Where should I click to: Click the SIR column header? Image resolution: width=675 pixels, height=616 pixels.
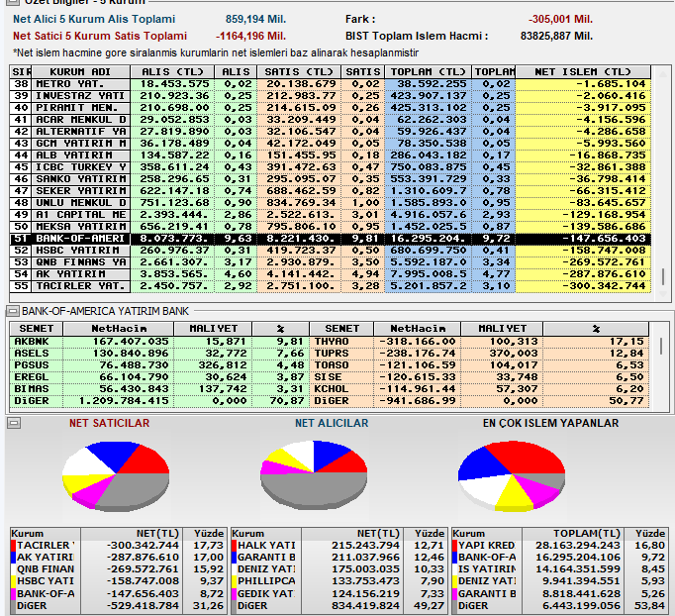tap(21, 71)
